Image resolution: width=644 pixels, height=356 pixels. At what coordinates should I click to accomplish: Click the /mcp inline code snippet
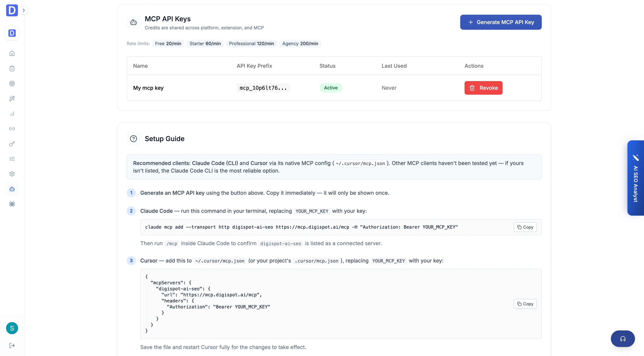tap(172, 244)
